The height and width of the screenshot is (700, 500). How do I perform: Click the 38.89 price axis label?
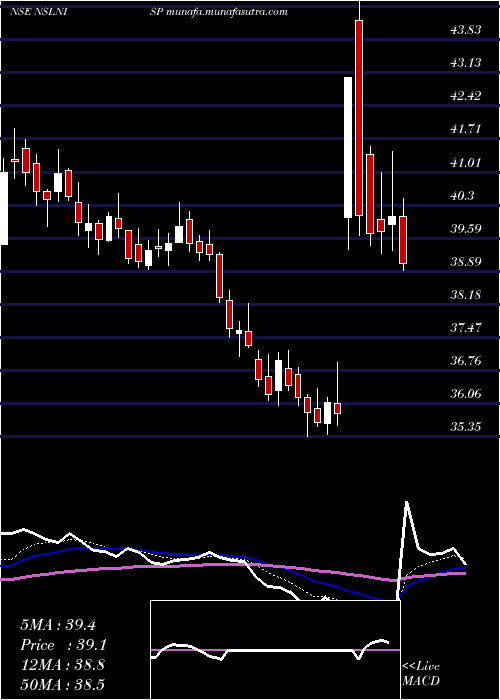point(466,262)
